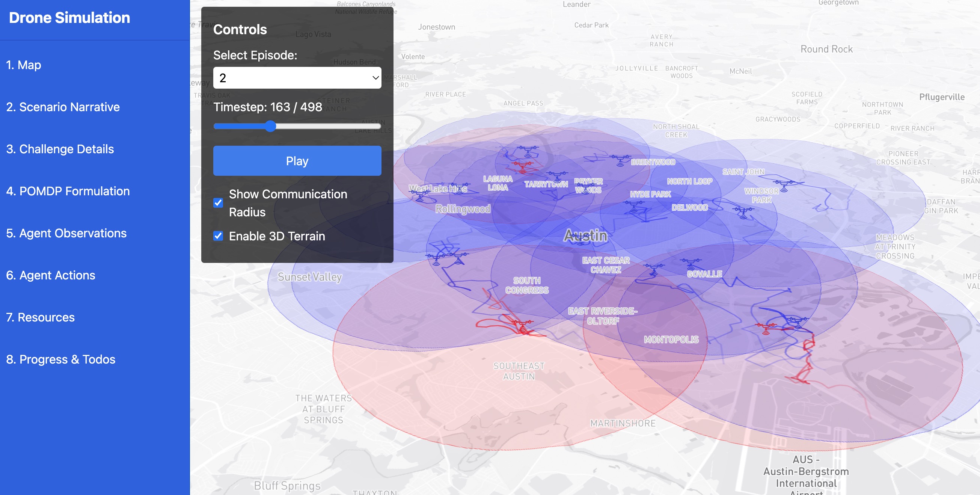Click the MARTINSHORE map label
Screen dimensions: 980x495
click(623, 423)
